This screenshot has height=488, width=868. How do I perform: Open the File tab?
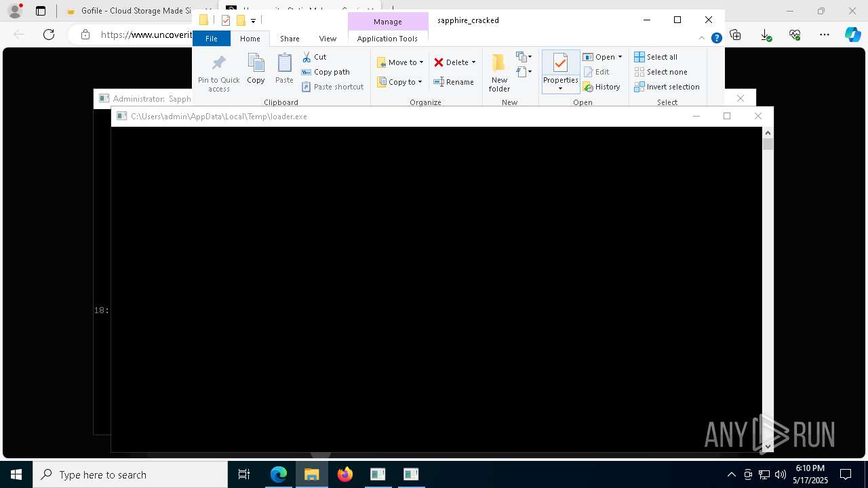[x=212, y=39]
